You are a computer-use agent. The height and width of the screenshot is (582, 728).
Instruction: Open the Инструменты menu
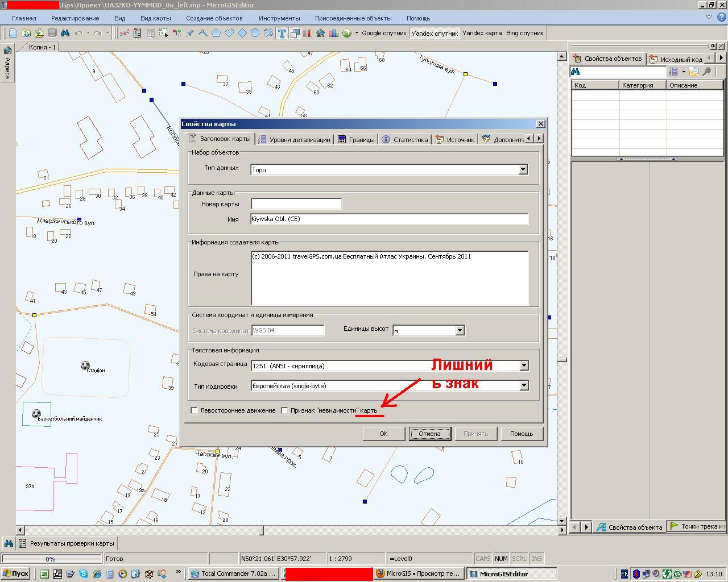279,18
